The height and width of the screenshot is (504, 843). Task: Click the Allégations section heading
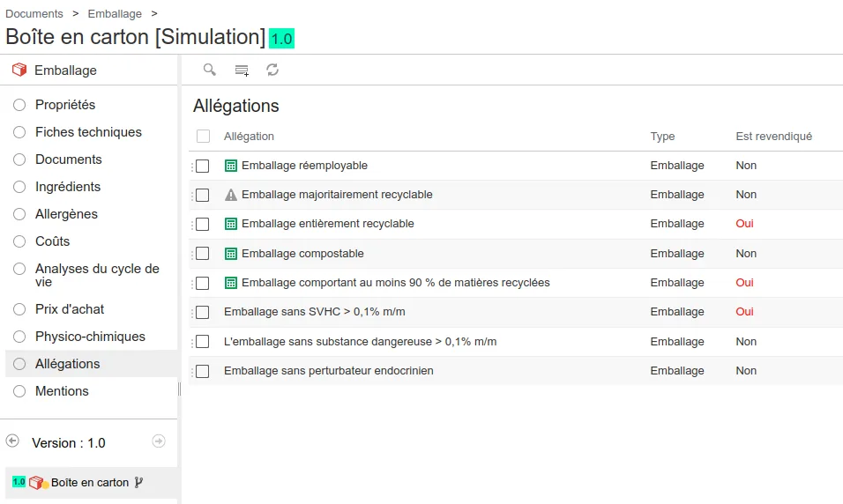click(236, 106)
